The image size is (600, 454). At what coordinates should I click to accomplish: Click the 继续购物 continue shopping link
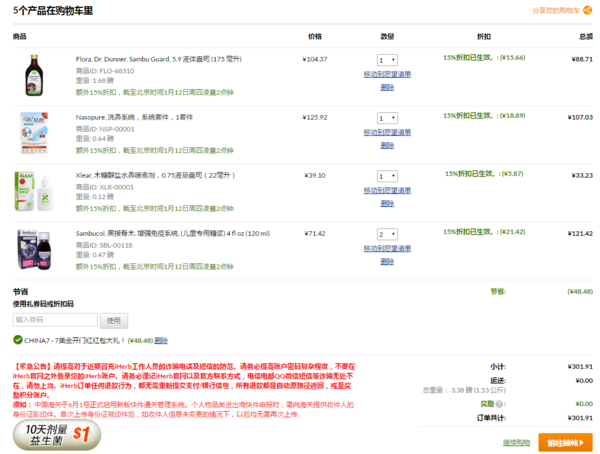click(x=517, y=443)
